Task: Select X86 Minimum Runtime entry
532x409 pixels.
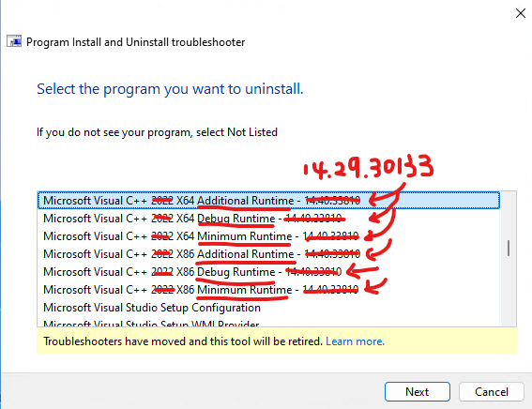Action: 268,290
